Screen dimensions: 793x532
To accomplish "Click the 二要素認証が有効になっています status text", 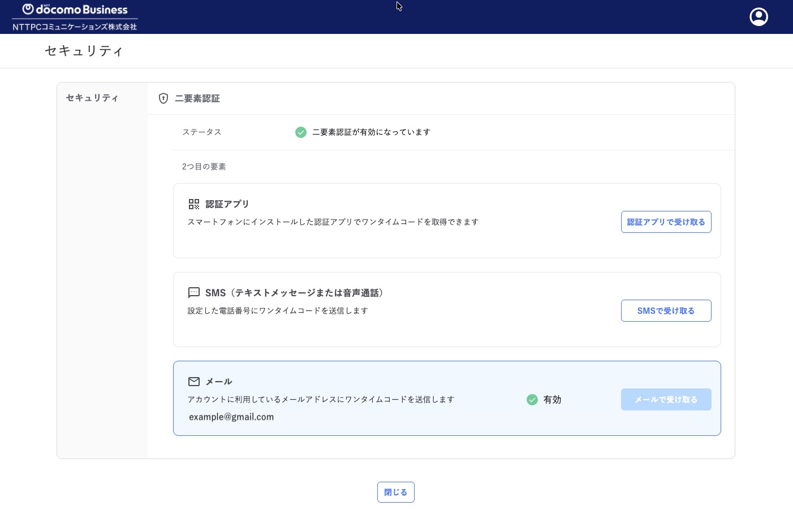I will click(x=371, y=132).
